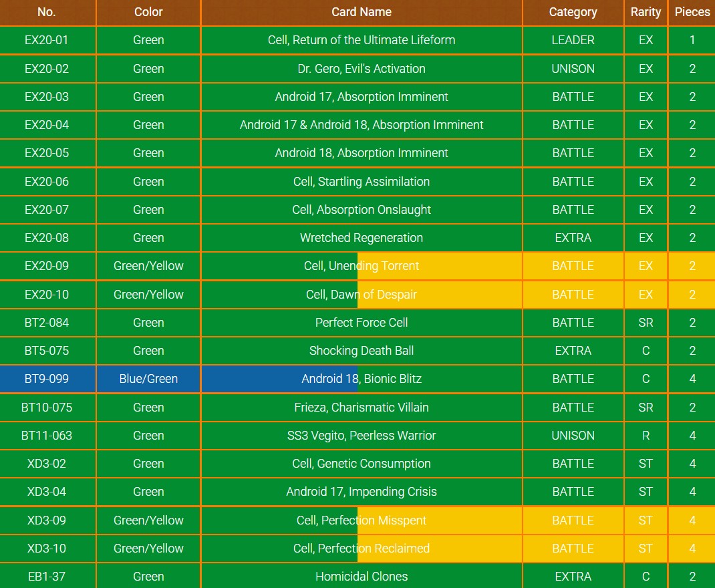
Task: Click 'Perfect Force Cell'
Action: [x=361, y=323]
